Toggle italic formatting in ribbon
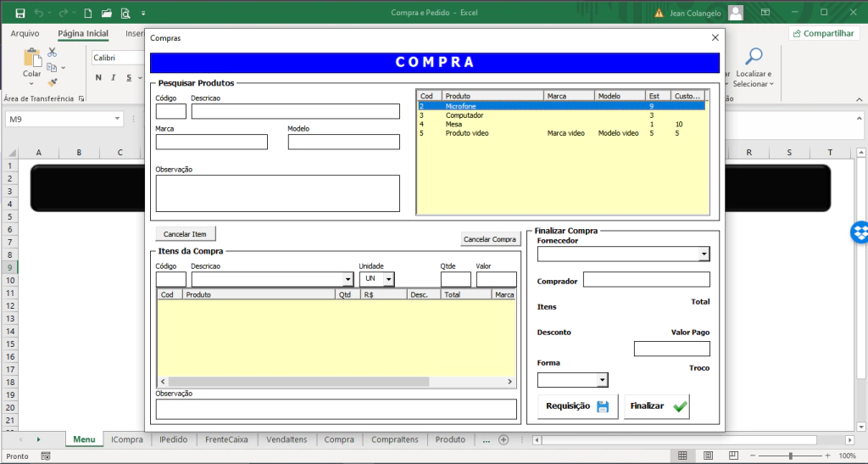The image size is (868, 464). click(x=113, y=78)
